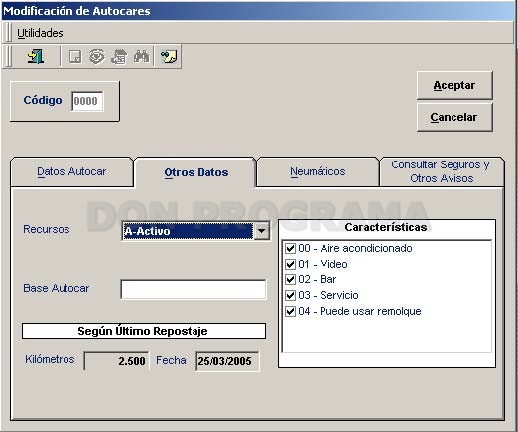Click the greyed eye toolbar icon
This screenshot has height=432, width=518.
tap(97, 57)
